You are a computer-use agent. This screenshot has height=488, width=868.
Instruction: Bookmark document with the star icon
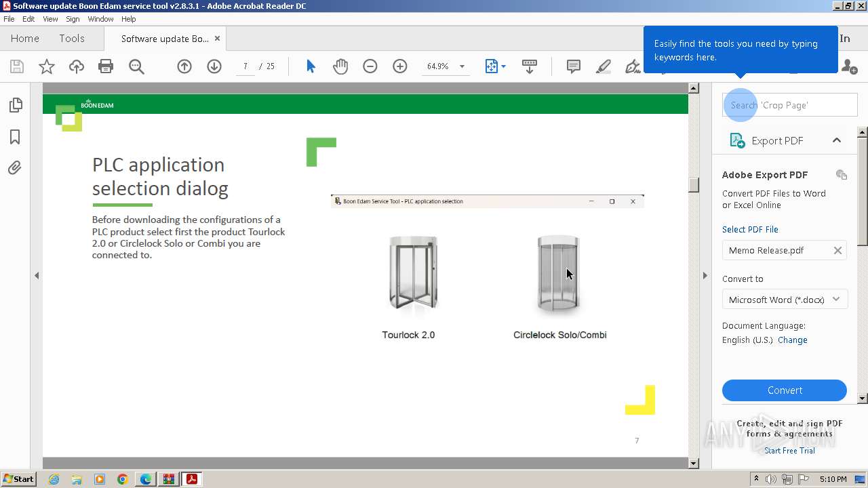(x=47, y=66)
